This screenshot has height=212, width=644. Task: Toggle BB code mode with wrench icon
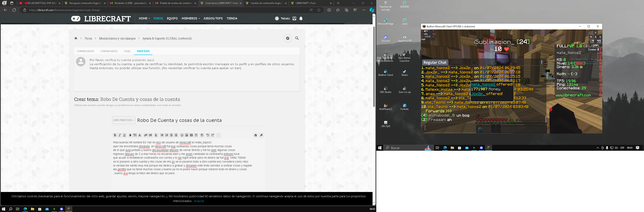click(261, 135)
